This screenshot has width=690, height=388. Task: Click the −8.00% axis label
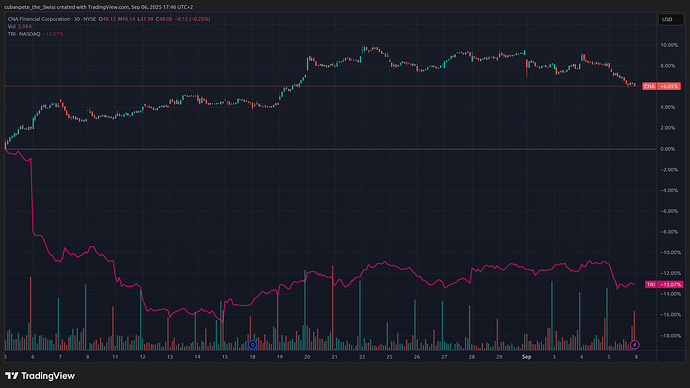pyautogui.click(x=669, y=232)
